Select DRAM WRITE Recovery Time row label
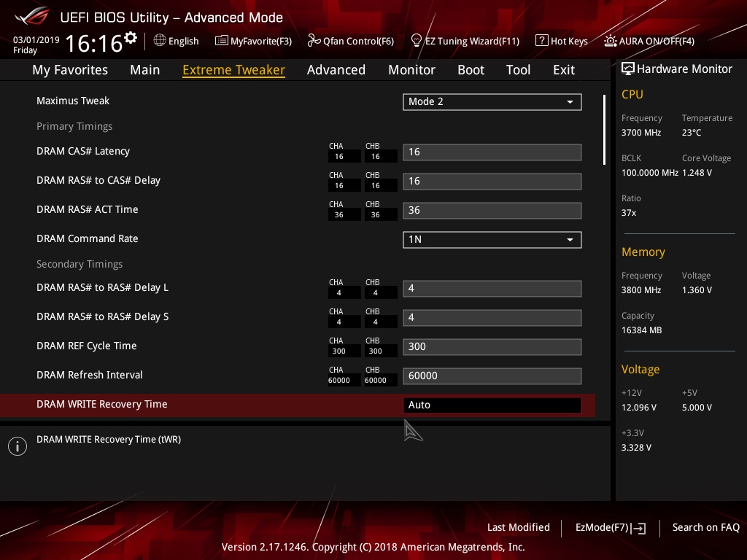 [x=102, y=404]
